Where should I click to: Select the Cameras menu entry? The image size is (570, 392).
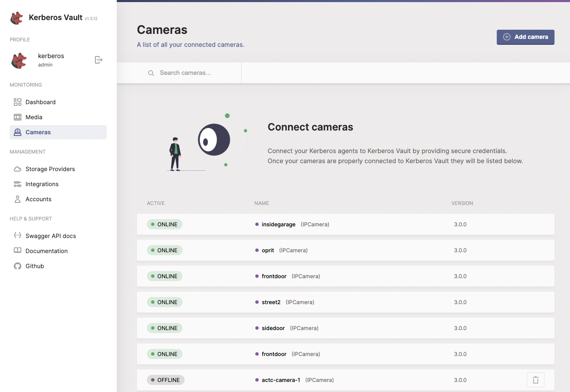pyautogui.click(x=38, y=132)
